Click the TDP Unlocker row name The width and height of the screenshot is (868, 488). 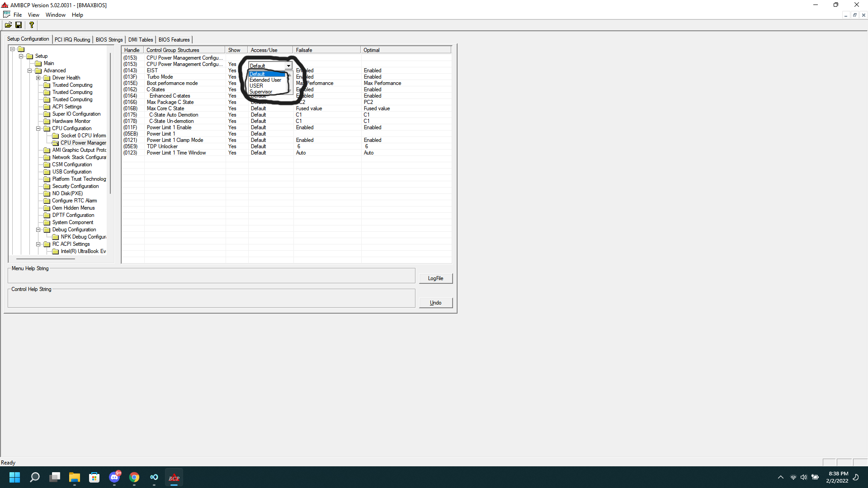162,146
